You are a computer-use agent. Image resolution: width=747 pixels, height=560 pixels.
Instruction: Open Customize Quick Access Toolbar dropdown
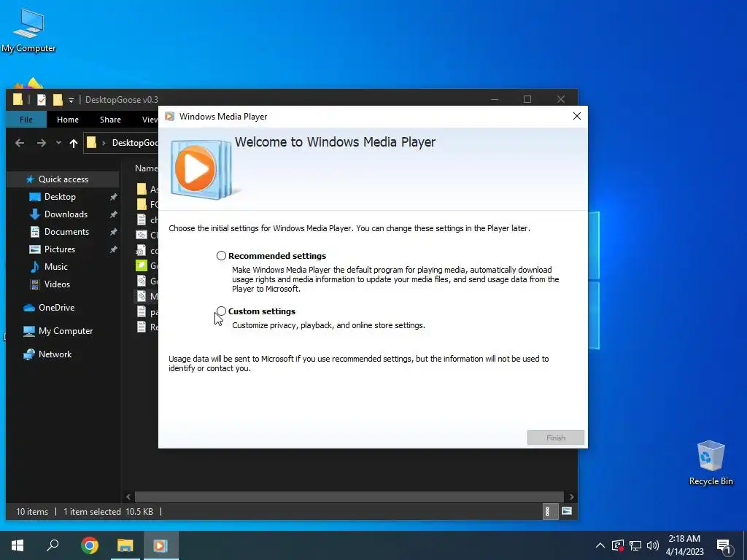click(x=71, y=99)
